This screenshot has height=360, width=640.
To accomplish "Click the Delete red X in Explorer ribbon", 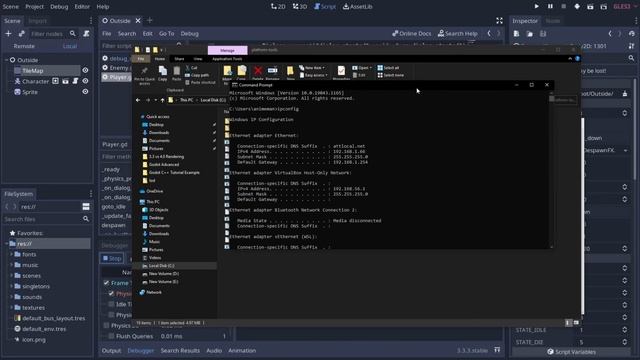I will pyautogui.click(x=258, y=71).
